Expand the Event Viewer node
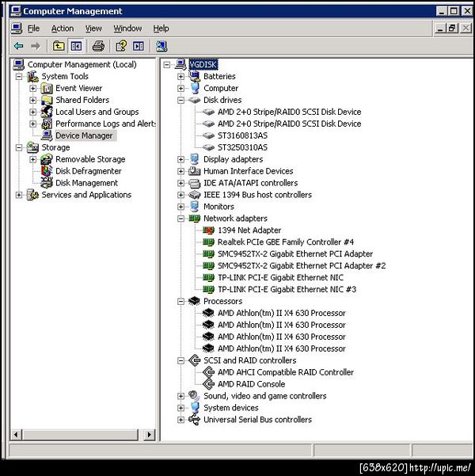 click(32, 89)
